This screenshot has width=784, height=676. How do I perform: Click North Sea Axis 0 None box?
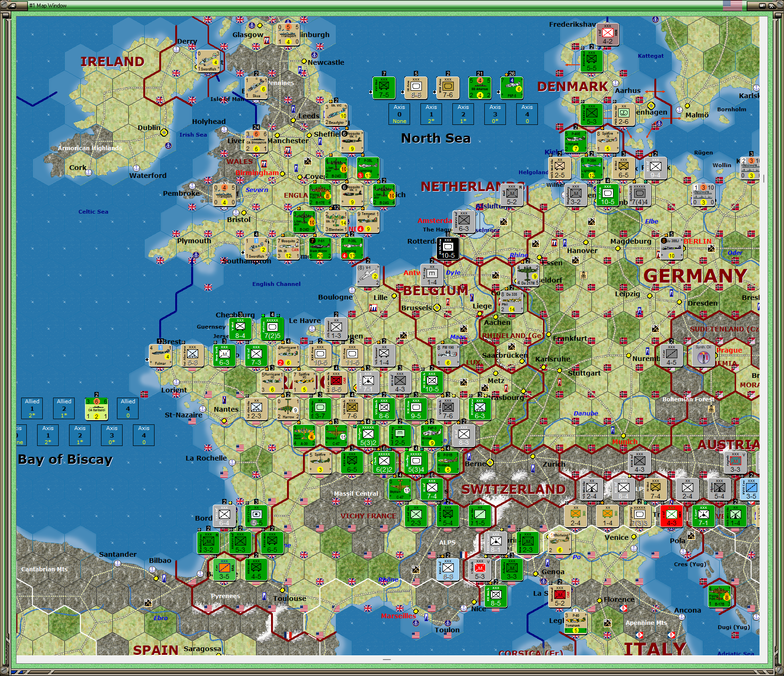(x=399, y=114)
